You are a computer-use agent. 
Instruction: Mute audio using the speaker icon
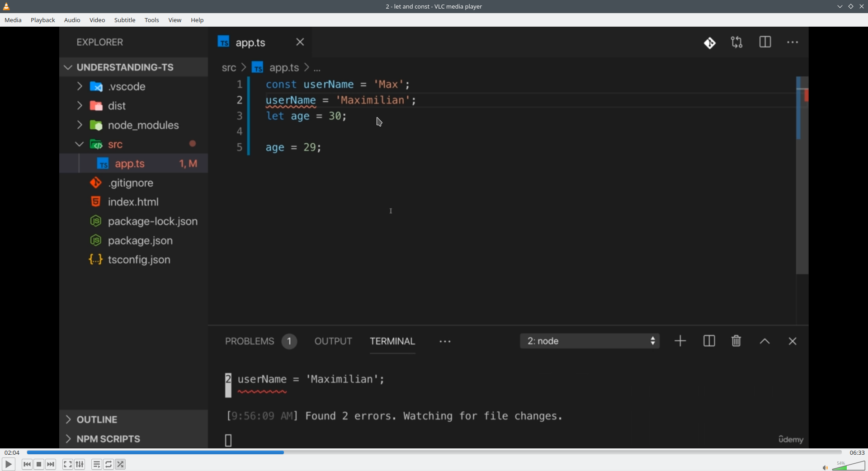click(x=825, y=467)
